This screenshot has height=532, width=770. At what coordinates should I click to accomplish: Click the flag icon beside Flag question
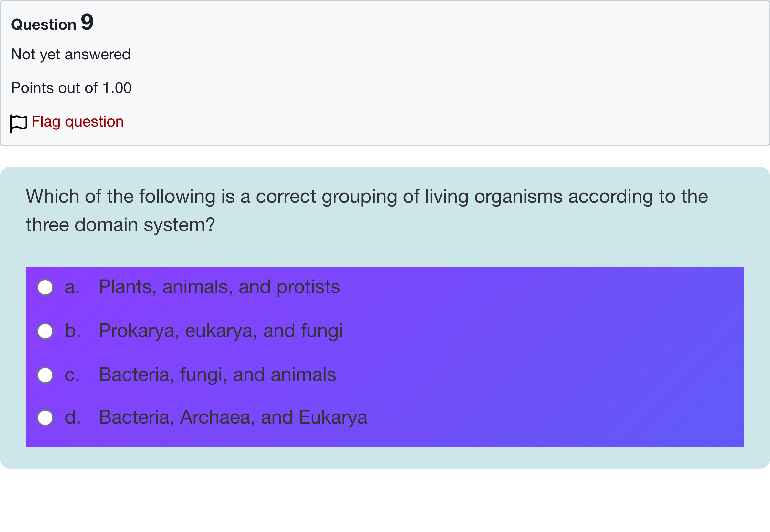click(x=18, y=123)
